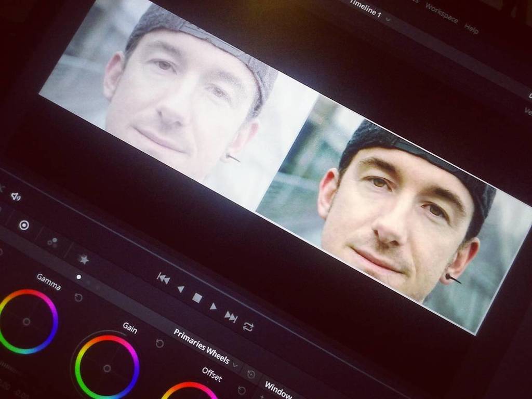The image size is (532, 399).
Task: Jump to first frame with skip-back button
Action: 164,278
